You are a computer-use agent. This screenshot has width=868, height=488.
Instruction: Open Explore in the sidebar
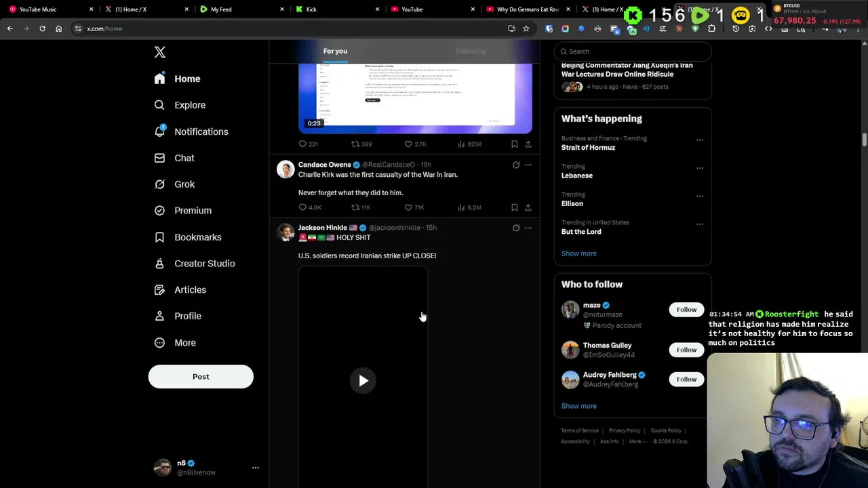180,105
